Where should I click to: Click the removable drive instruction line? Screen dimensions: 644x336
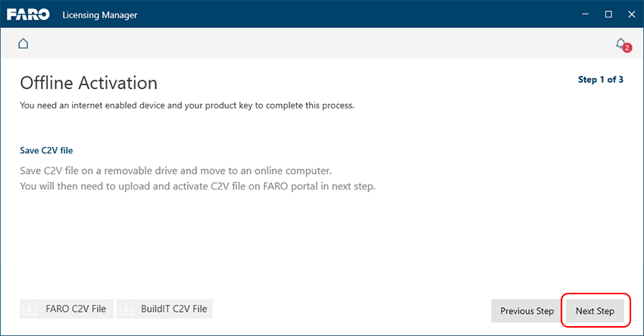click(176, 171)
